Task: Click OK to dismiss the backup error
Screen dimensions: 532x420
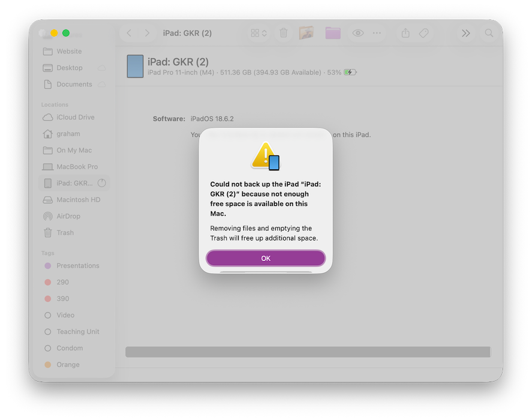Action: (266, 258)
